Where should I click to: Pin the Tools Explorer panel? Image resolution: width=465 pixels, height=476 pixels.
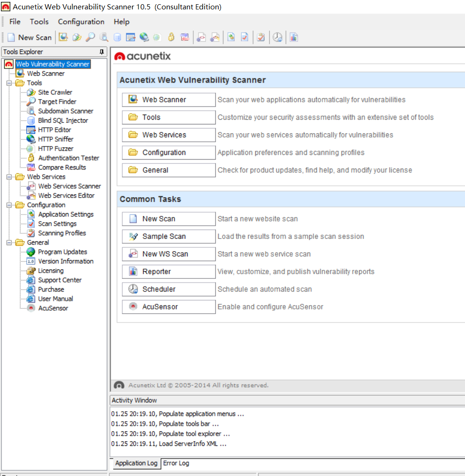pos(102,52)
